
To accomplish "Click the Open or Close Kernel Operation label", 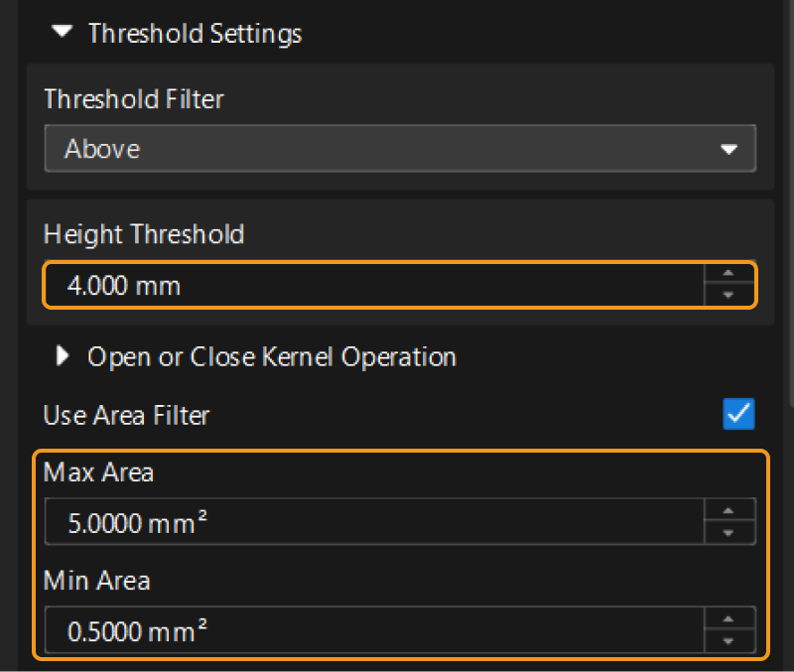I will tap(272, 356).
